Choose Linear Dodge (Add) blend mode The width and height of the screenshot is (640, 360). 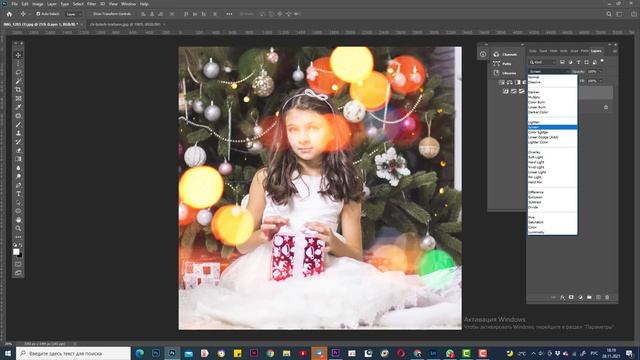click(543, 137)
